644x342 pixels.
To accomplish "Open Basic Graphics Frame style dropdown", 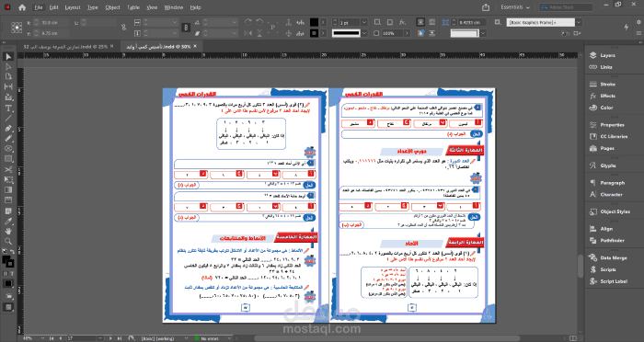I will point(579,22).
